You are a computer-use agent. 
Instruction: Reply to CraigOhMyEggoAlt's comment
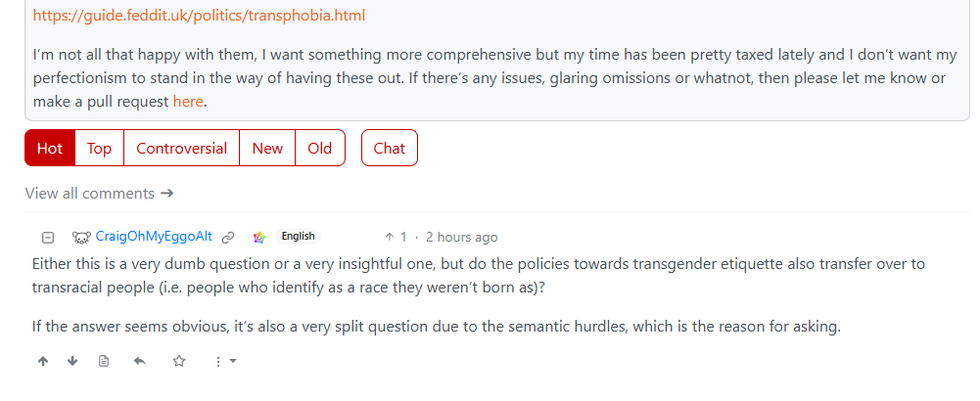140,361
